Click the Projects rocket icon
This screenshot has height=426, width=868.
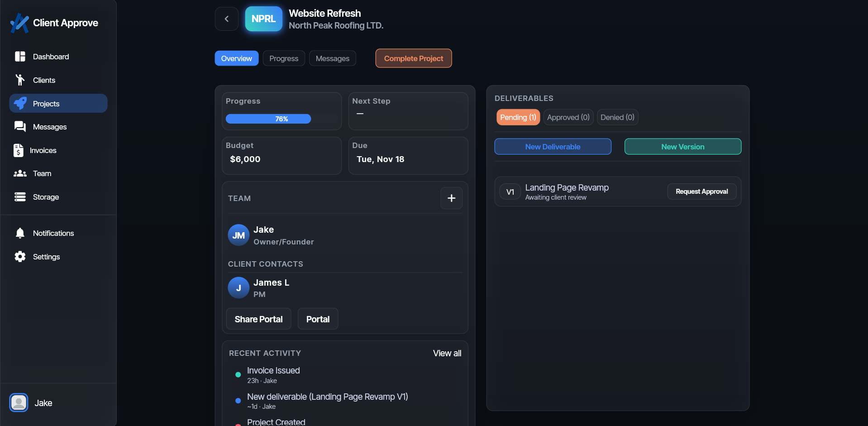20,104
